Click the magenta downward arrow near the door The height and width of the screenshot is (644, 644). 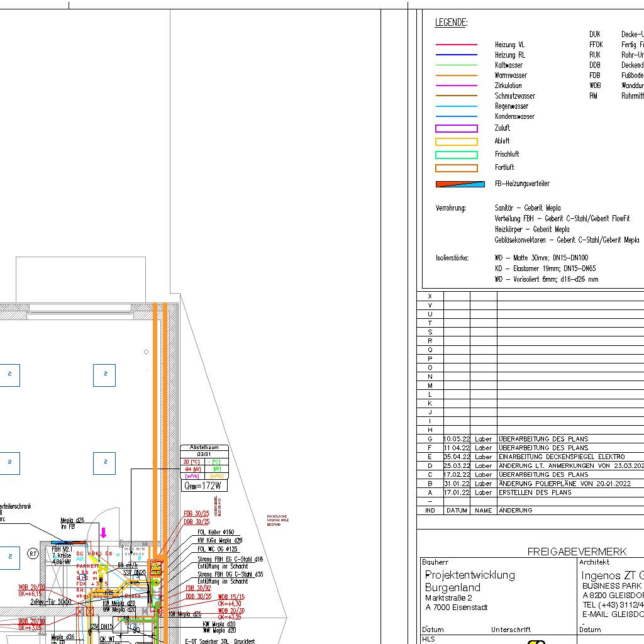[103, 533]
